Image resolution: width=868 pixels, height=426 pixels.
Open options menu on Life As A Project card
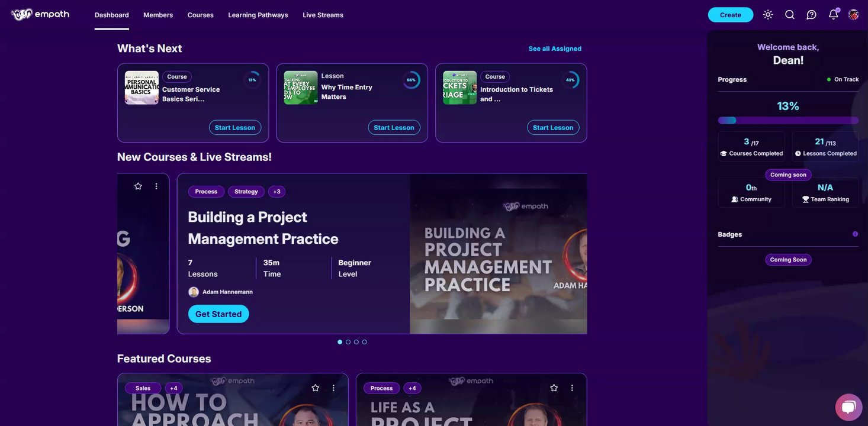(572, 388)
